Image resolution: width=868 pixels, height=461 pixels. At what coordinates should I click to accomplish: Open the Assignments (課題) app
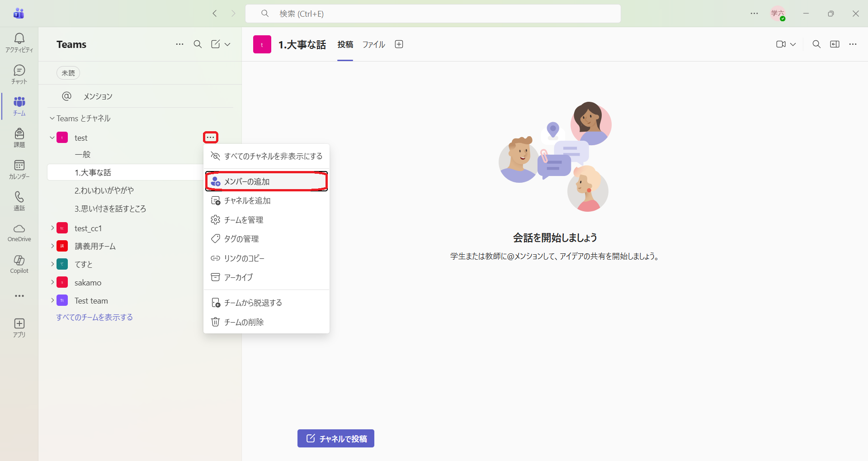point(19,138)
